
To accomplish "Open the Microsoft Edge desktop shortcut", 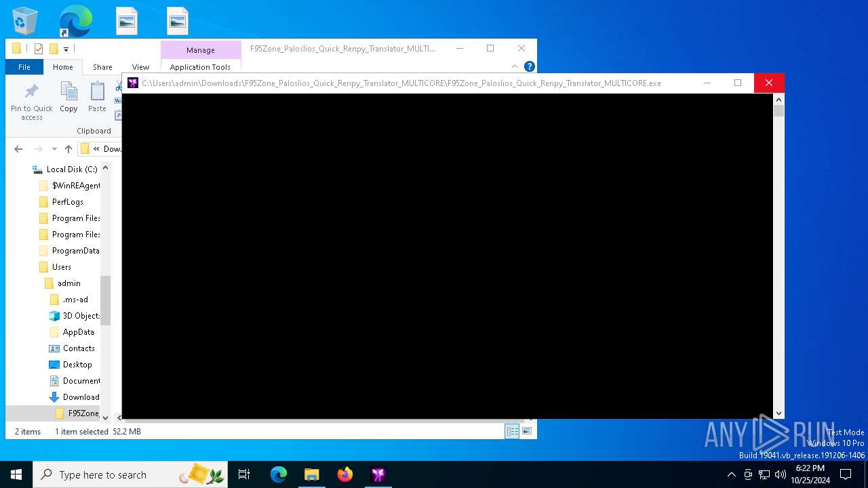I will click(75, 21).
